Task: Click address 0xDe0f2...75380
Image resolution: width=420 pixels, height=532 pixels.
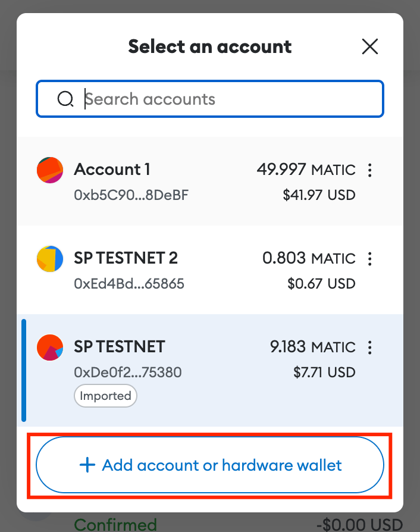Action: coord(128,373)
